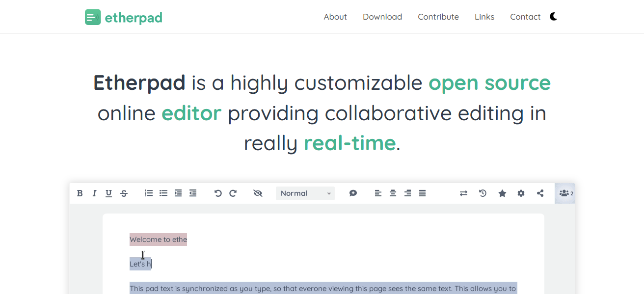
Task: Save a revision with the star icon
Action: click(x=502, y=193)
